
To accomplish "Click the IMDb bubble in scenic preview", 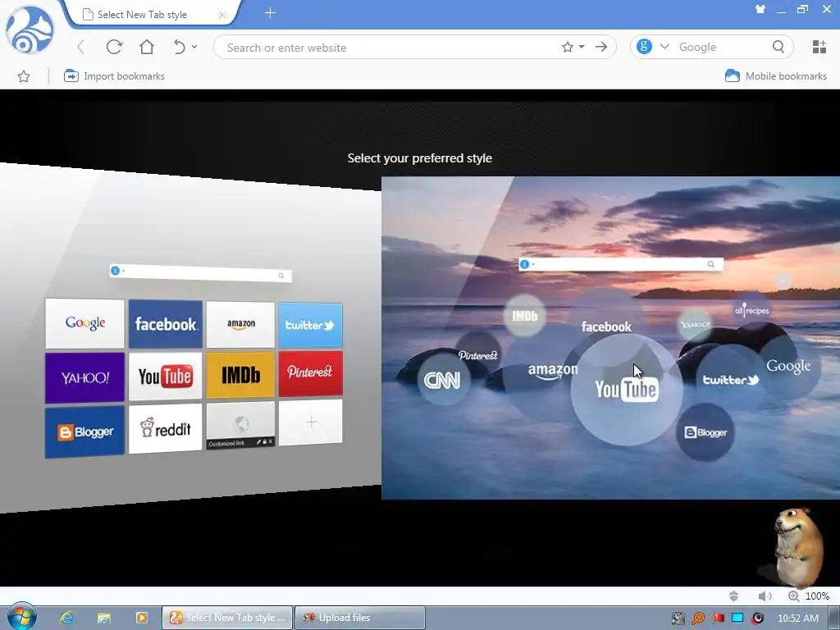I will (x=524, y=316).
